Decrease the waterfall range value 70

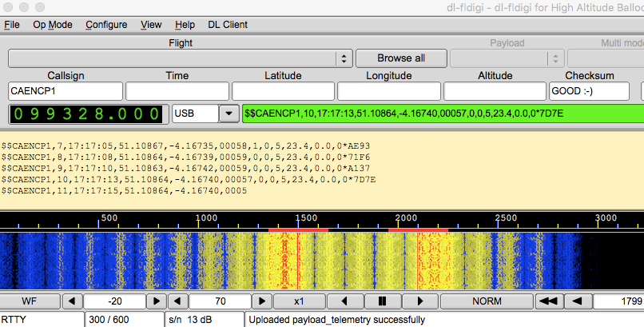[x=179, y=301]
